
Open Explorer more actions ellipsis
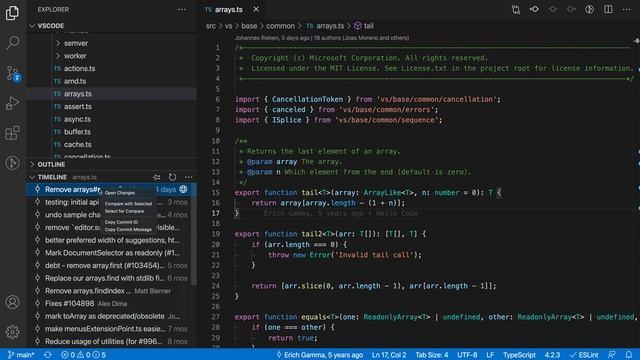(x=182, y=9)
